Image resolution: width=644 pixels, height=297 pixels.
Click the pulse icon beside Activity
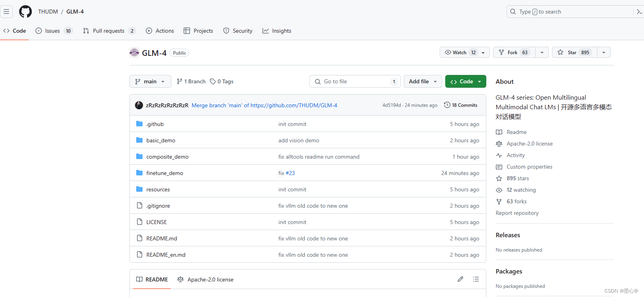(499, 155)
